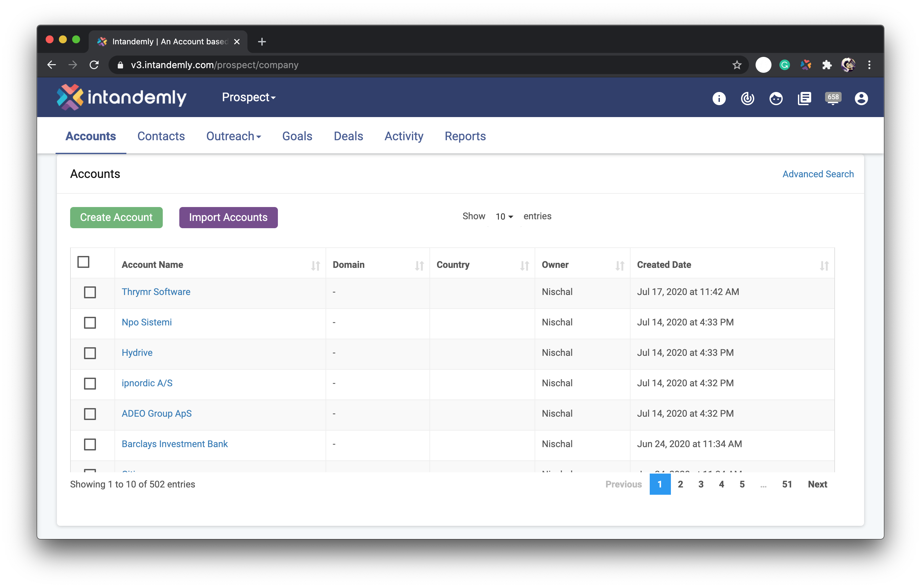Open the ADEO Group ApS account
921x588 pixels.
(156, 413)
